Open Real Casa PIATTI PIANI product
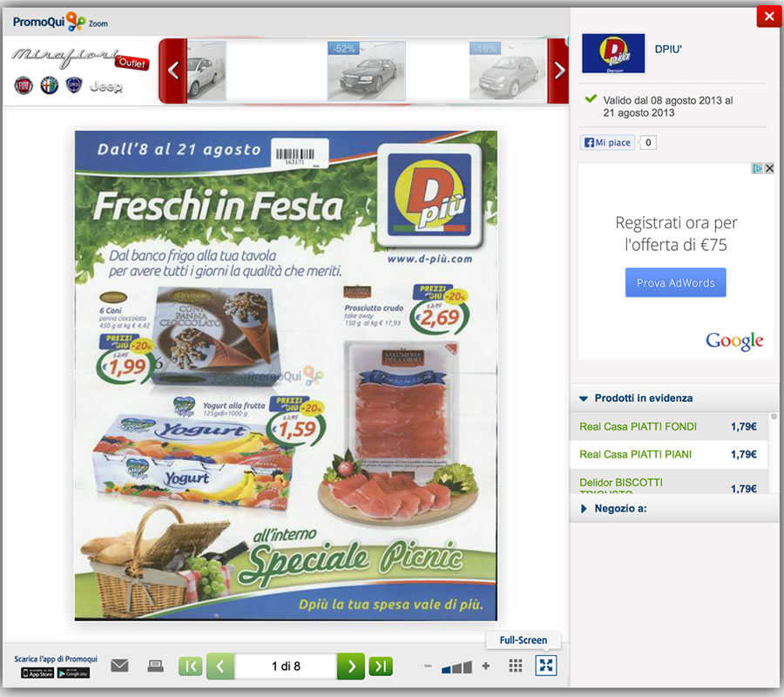The height and width of the screenshot is (697, 784). point(636,455)
